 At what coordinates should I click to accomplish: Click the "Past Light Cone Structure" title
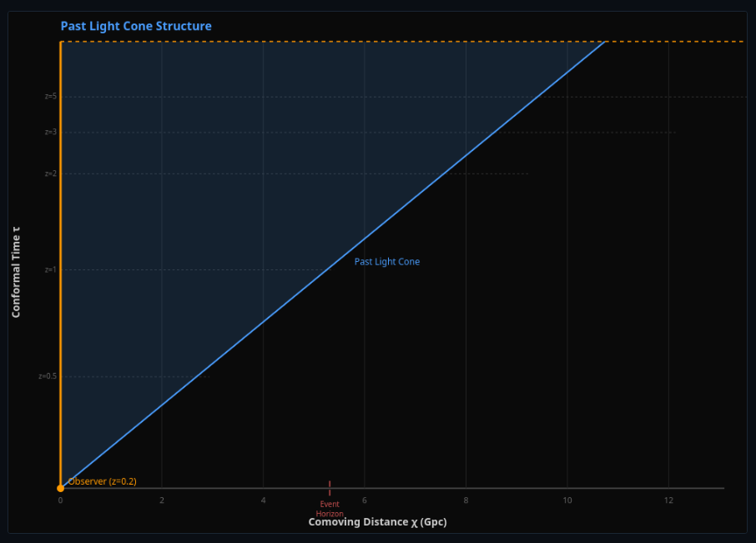click(x=136, y=26)
